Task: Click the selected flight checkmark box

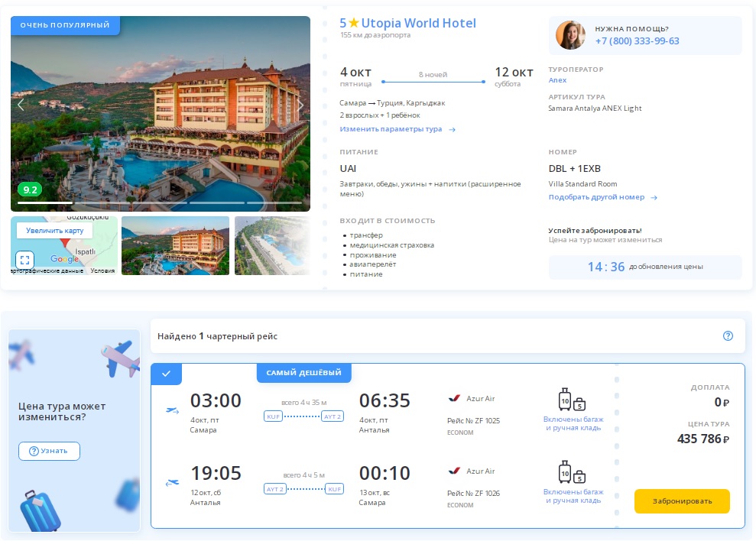Action: 167,374
